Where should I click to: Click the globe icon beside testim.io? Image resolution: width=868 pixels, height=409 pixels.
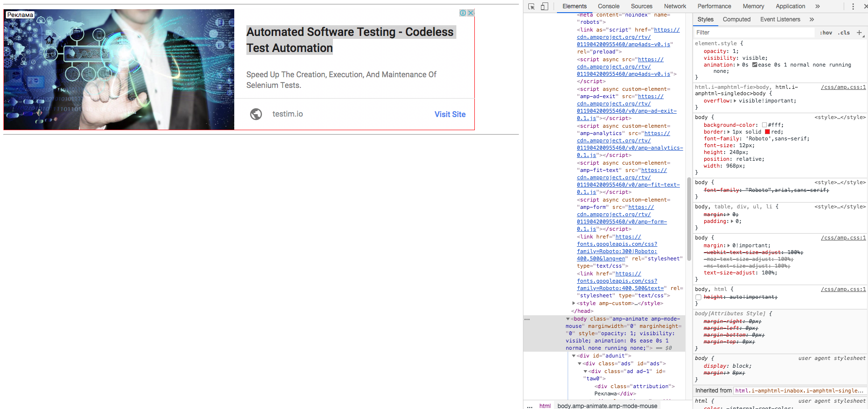pos(256,114)
